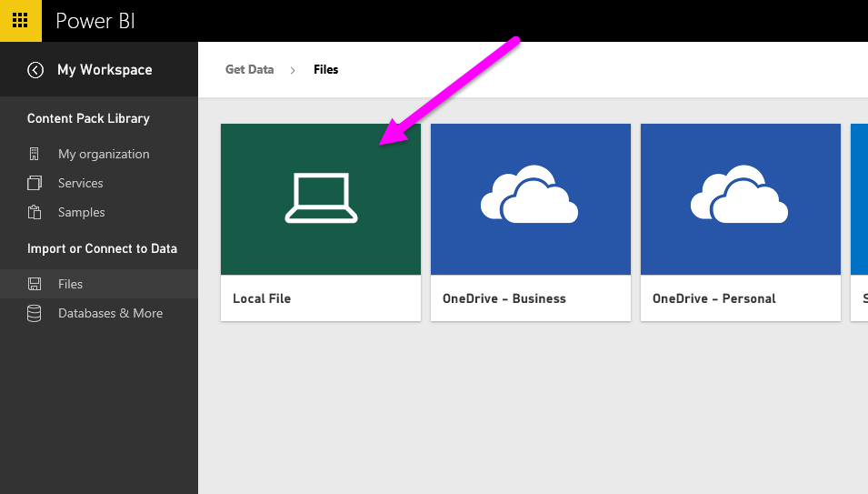The width and height of the screenshot is (868, 494).
Task: Click the laptop icon on Local File tile
Action: (321, 199)
